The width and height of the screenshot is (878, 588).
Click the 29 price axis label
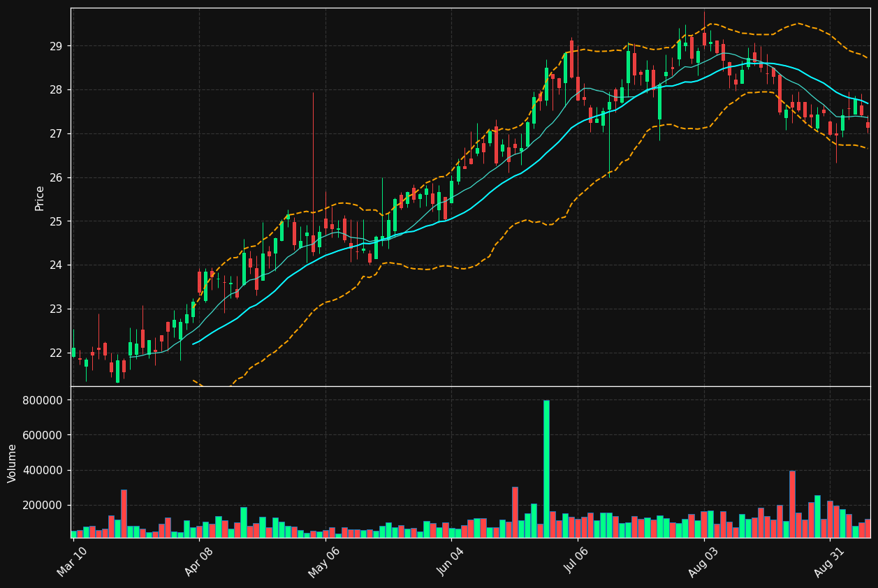(56, 46)
